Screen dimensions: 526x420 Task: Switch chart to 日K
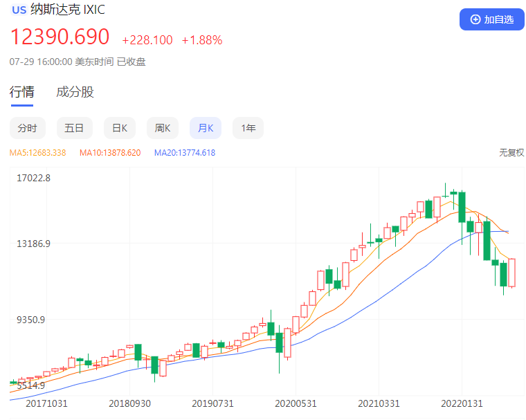(x=120, y=128)
